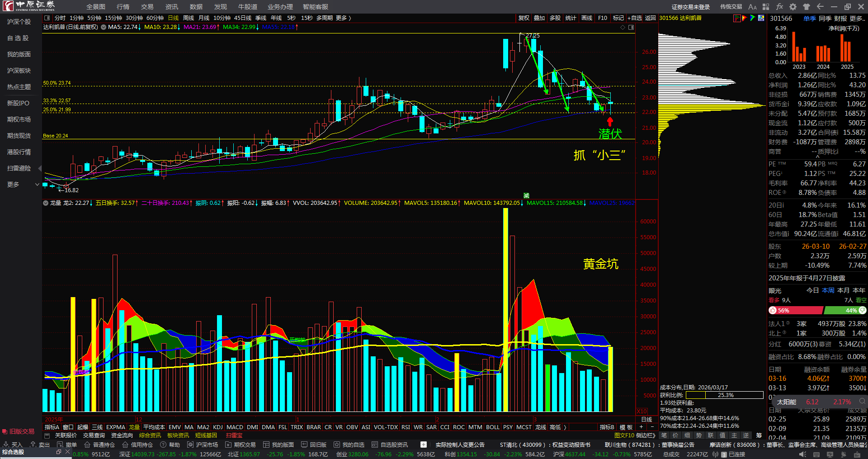
Task: Toggle the volume indicator circle before 龙量
Action: (46, 203)
